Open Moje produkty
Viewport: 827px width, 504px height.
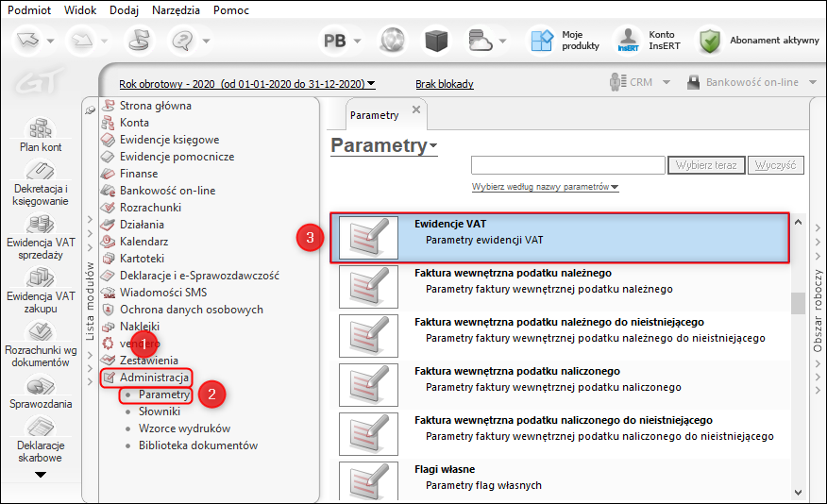tap(565, 41)
